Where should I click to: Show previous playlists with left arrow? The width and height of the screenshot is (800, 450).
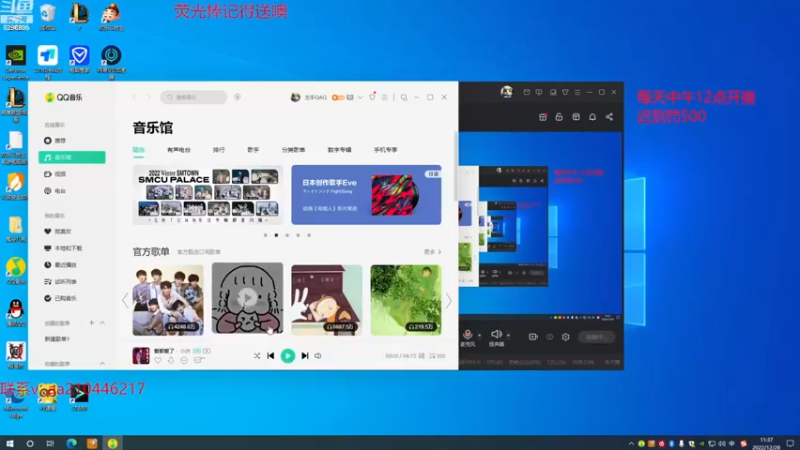point(125,301)
